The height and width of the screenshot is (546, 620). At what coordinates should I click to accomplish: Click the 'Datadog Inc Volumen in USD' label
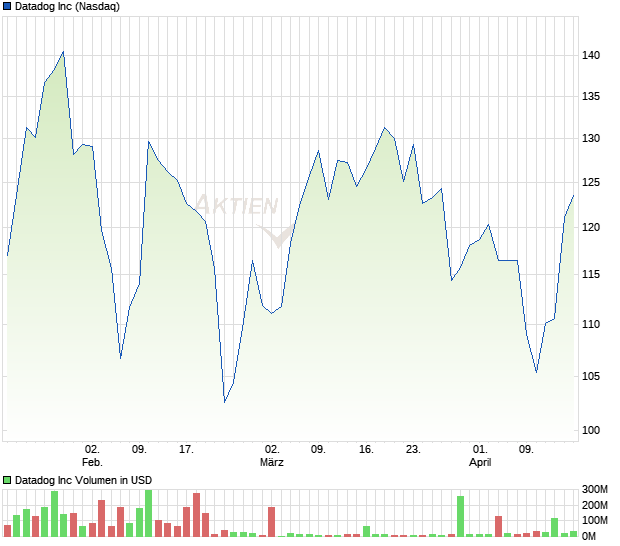83,480
